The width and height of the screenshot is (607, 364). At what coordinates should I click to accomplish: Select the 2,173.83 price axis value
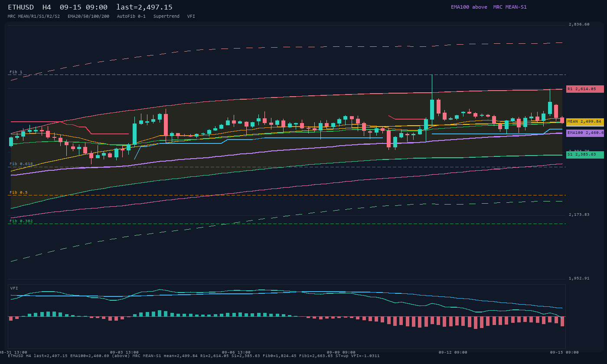tap(579, 214)
